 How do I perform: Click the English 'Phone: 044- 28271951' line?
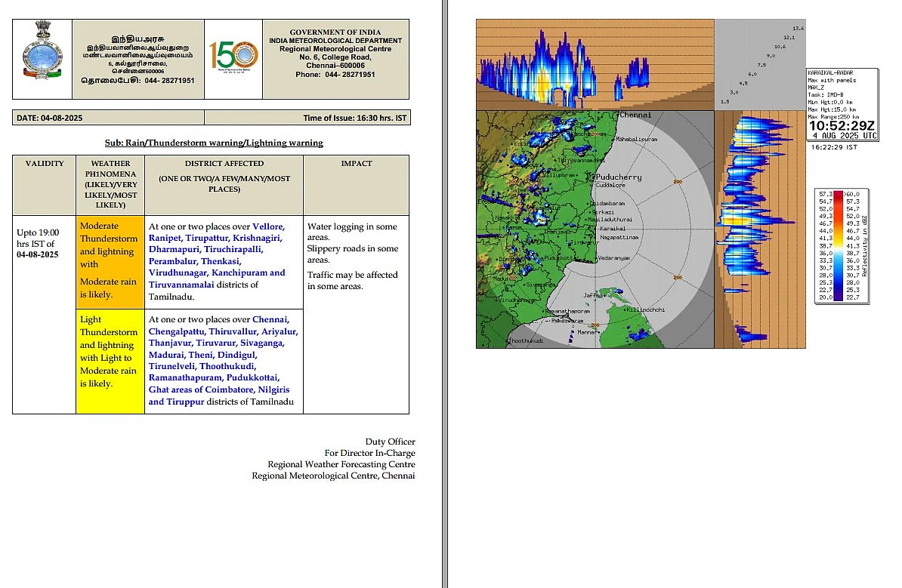(335, 75)
